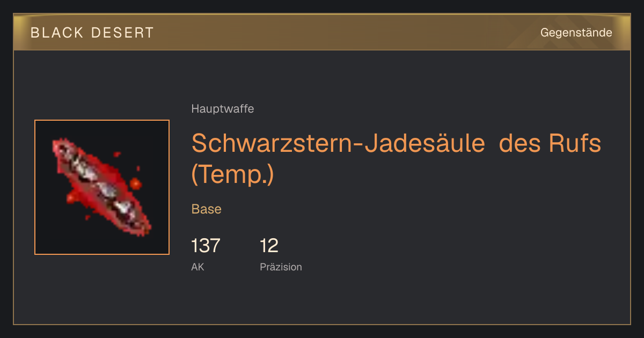The height and width of the screenshot is (338, 644).
Task: Open the Gegenstände section link
Action: tap(576, 33)
